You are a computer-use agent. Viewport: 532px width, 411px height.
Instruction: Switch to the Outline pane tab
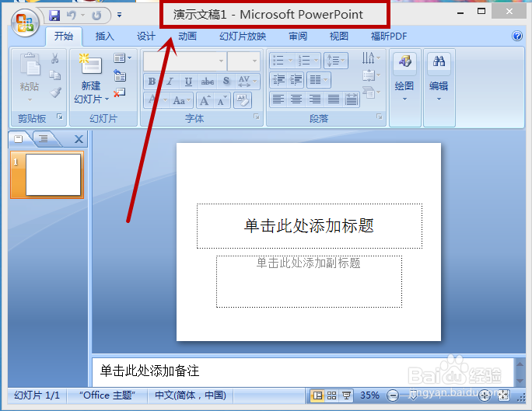pos(43,139)
